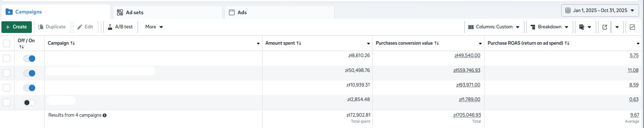
Task: Click the Campaigns folder icon
Action: coord(9,12)
